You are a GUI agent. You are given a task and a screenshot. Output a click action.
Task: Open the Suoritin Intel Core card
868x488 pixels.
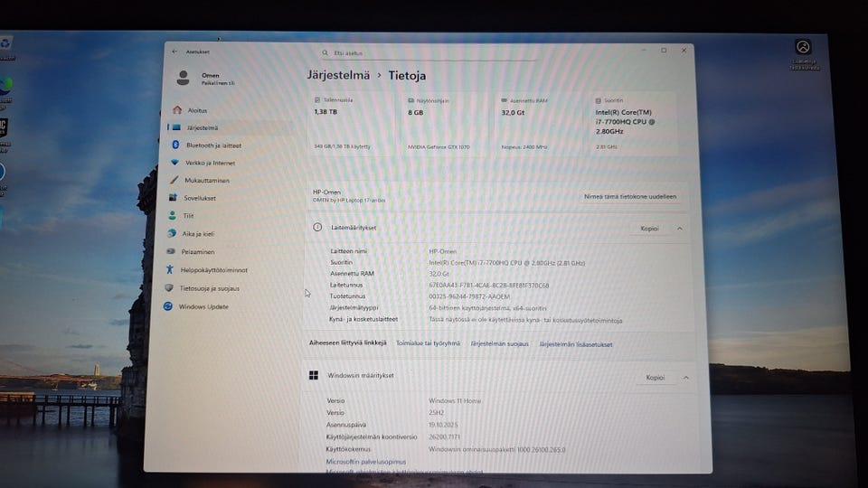click(x=633, y=124)
